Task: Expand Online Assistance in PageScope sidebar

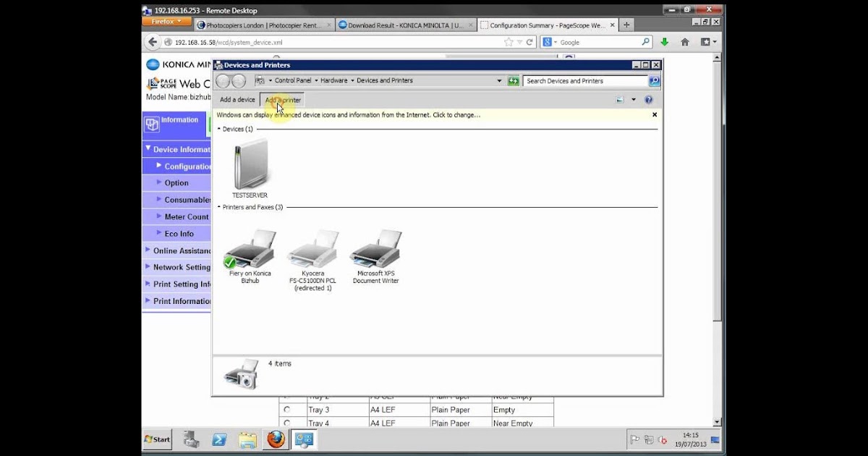Action: click(x=177, y=250)
